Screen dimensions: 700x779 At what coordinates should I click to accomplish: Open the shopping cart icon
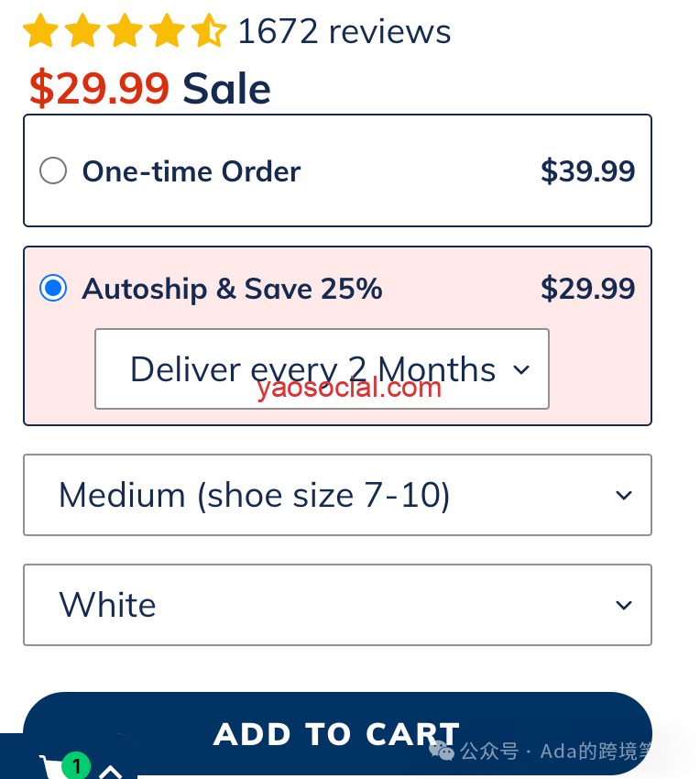click(x=51, y=766)
